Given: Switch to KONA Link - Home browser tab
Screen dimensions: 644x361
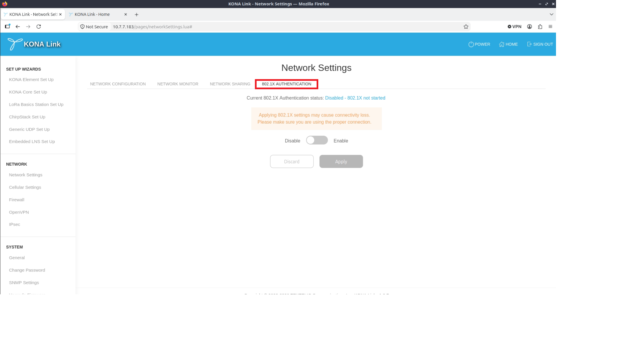Looking at the screenshot, I should click(98, 14).
